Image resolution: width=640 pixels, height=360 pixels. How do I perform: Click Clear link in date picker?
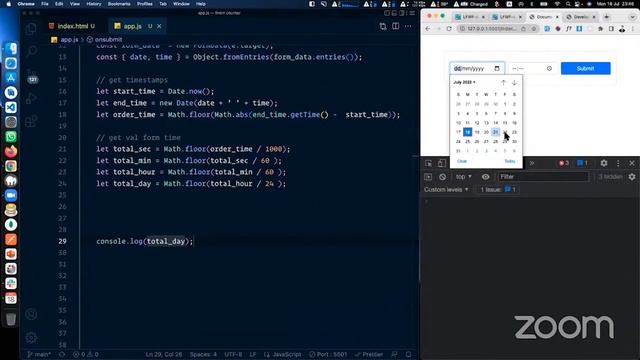462,161
